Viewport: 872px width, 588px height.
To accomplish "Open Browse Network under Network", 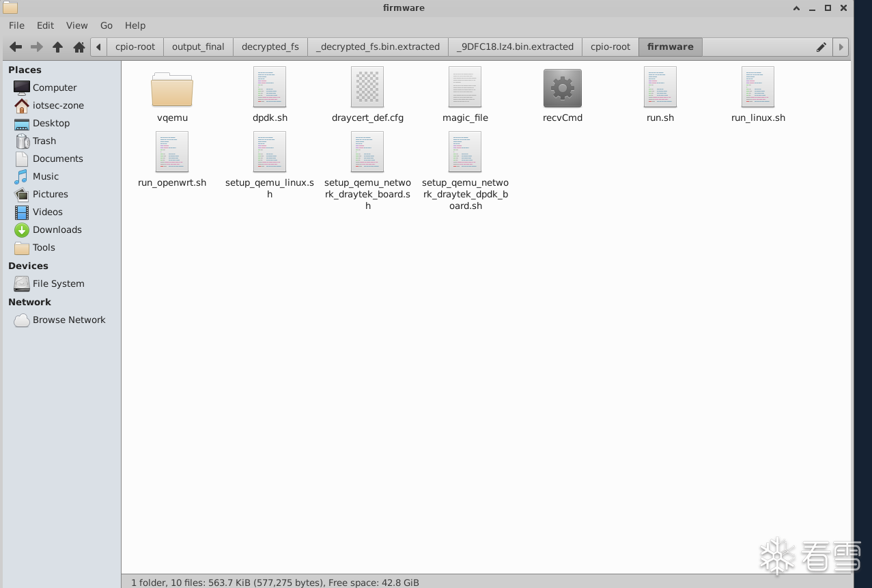I will (61, 320).
